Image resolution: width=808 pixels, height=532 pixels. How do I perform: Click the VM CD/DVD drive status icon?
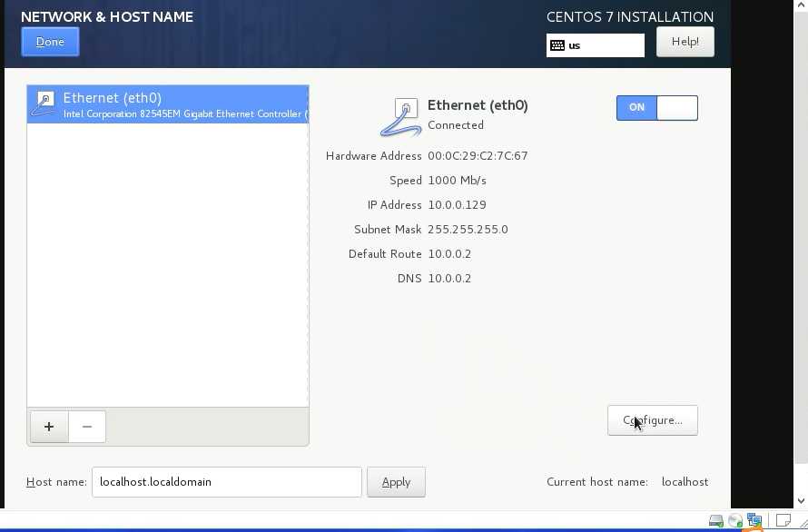coord(735,521)
